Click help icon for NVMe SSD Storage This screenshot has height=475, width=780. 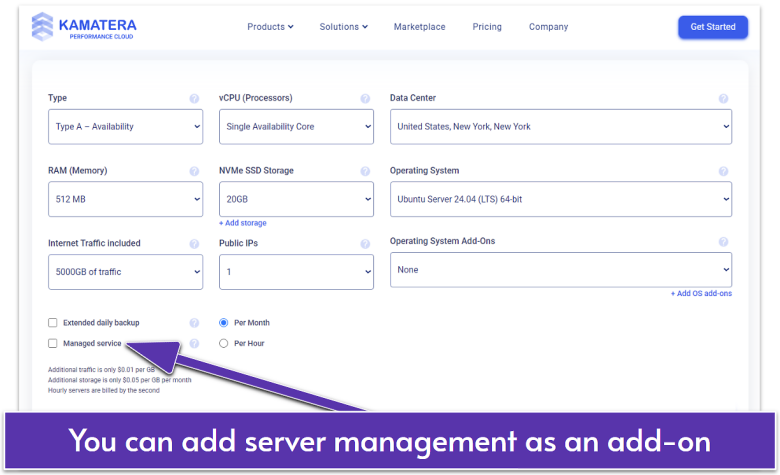(x=365, y=171)
